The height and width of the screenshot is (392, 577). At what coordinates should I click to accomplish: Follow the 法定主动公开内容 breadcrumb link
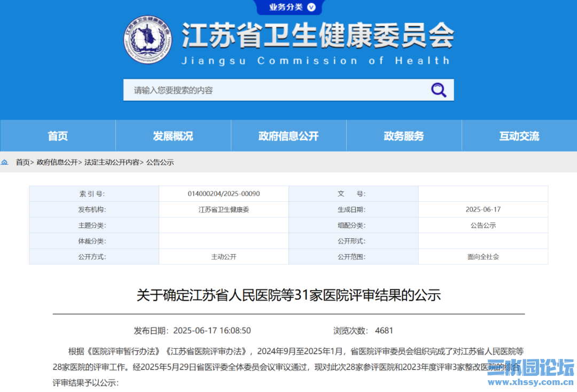(112, 162)
